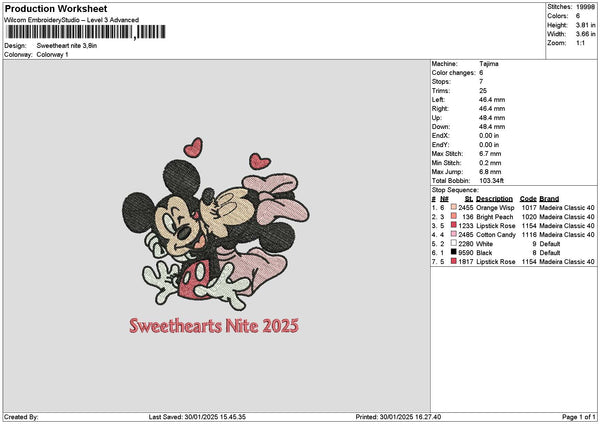Pick the Black thread color swatch
Viewport: 600px width, 424px height.
pos(453,252)
